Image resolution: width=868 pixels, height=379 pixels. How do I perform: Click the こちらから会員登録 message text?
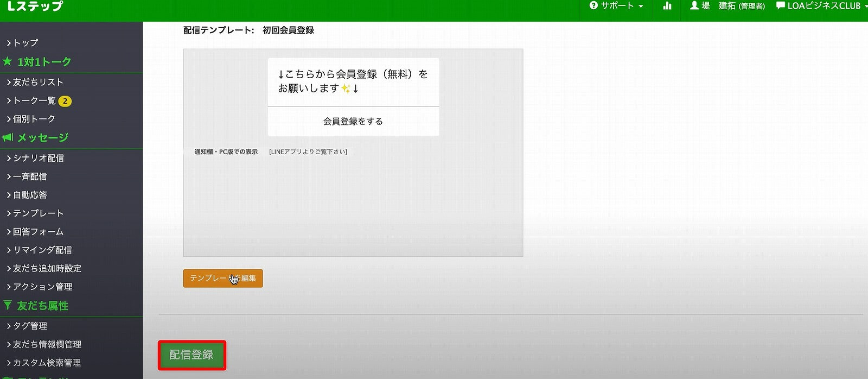353,81
